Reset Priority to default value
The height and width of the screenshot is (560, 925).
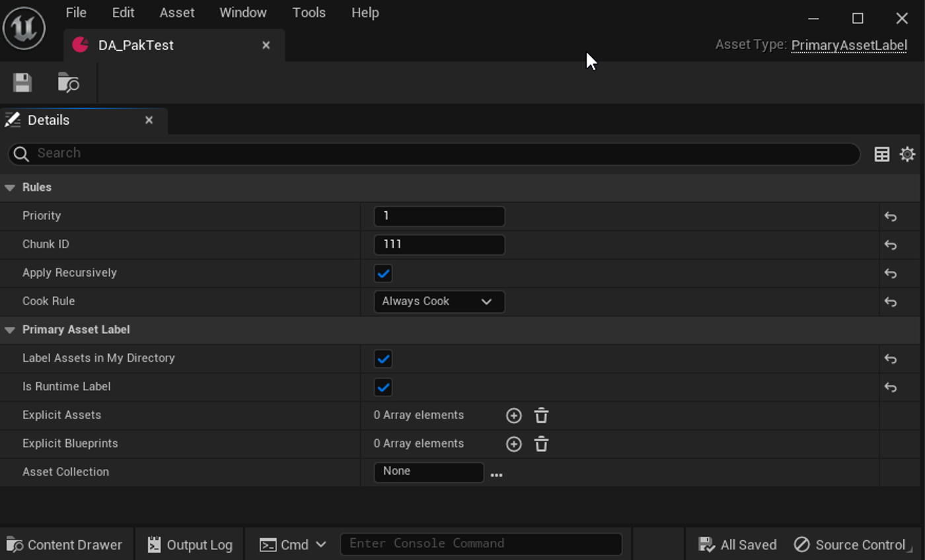[891, 217]
